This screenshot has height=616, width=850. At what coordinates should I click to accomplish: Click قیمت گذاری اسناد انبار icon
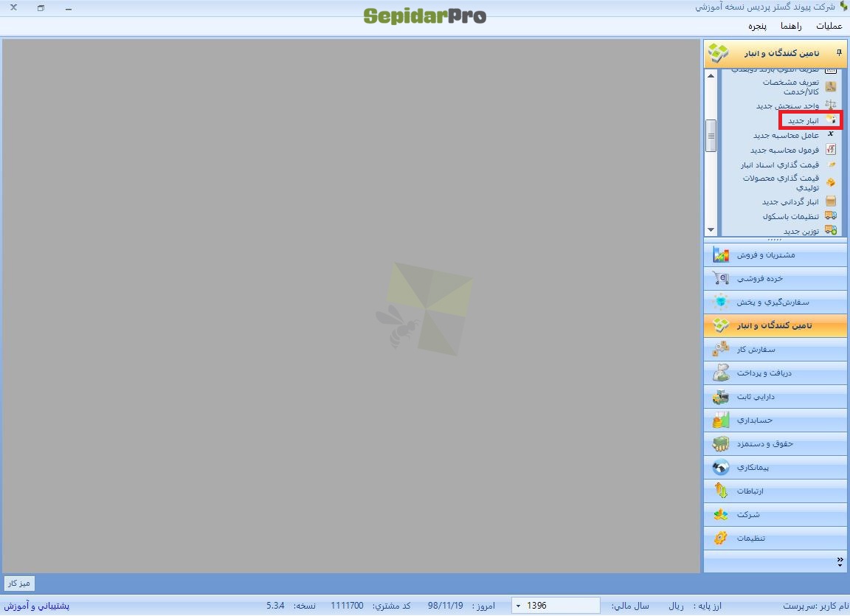831,165
